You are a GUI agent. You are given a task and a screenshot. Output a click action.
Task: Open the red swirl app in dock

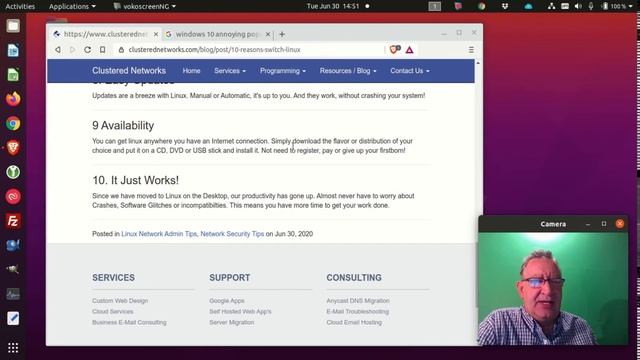tap(13, 196)
